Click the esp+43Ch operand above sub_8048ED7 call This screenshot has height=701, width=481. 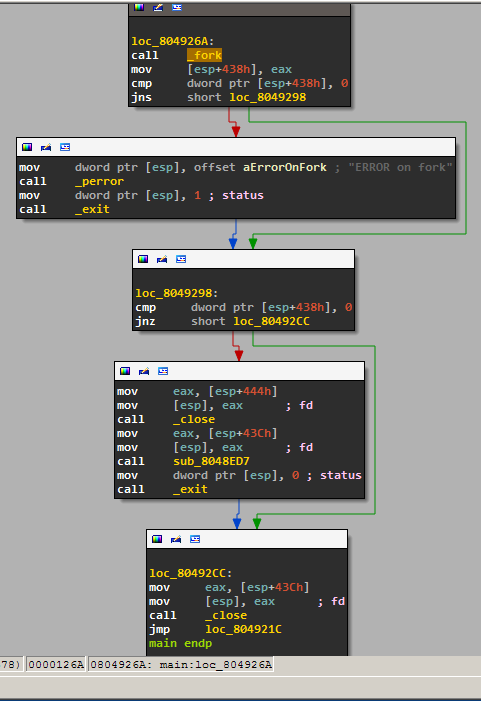243,434
